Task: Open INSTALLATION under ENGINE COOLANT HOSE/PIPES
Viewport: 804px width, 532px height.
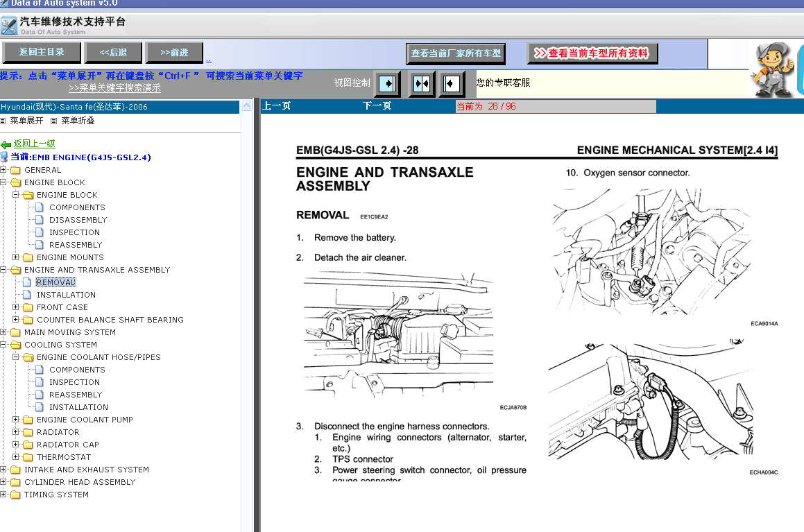Action: point(78,407)
